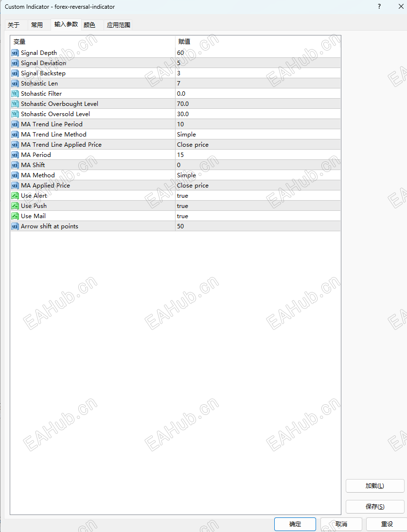Open the 应用范围 tab
Image resolution: width=407 pixels, height=532 pixels.
[119, 25]
